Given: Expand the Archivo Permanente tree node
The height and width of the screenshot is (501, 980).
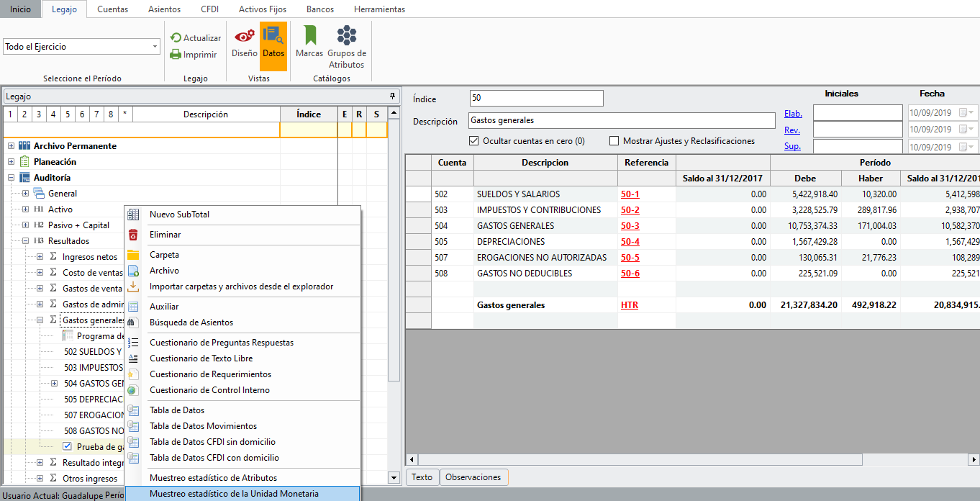Looking at the screenshot, I should click(x=11, y=146).
